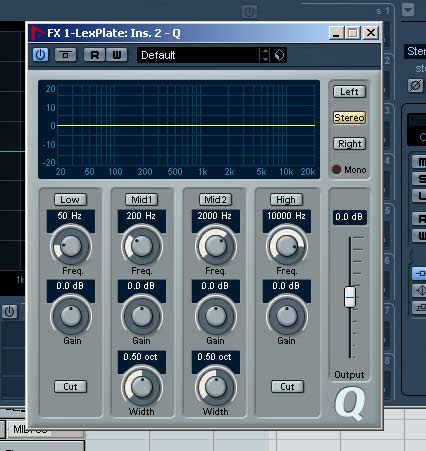Enable the Low band Cut button
The image size is (426, 451).
(70, 387)
